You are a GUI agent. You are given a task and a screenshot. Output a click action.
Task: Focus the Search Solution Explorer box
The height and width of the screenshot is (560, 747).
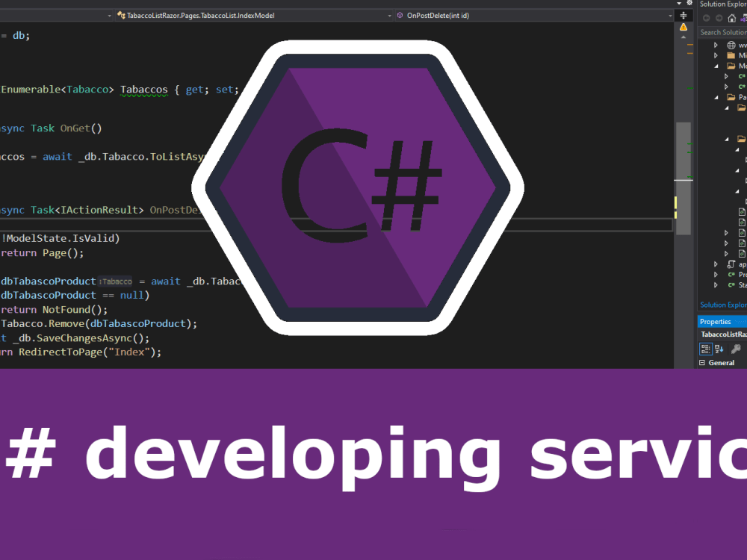[x=722, y=32]
